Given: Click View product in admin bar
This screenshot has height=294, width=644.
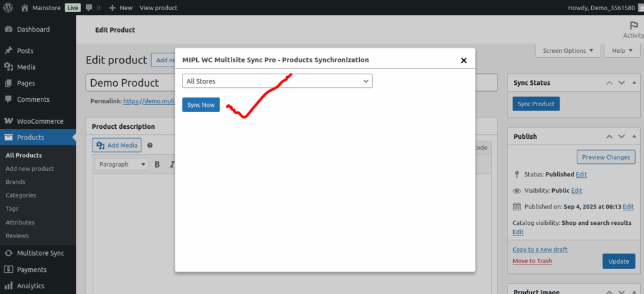Looking at the screenshot, I should click(158, 8).
